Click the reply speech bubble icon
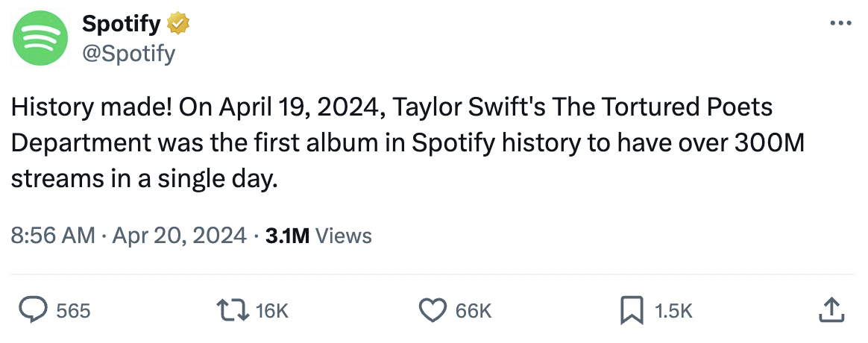Screen dimensions: 868x343 coord(33,310)
